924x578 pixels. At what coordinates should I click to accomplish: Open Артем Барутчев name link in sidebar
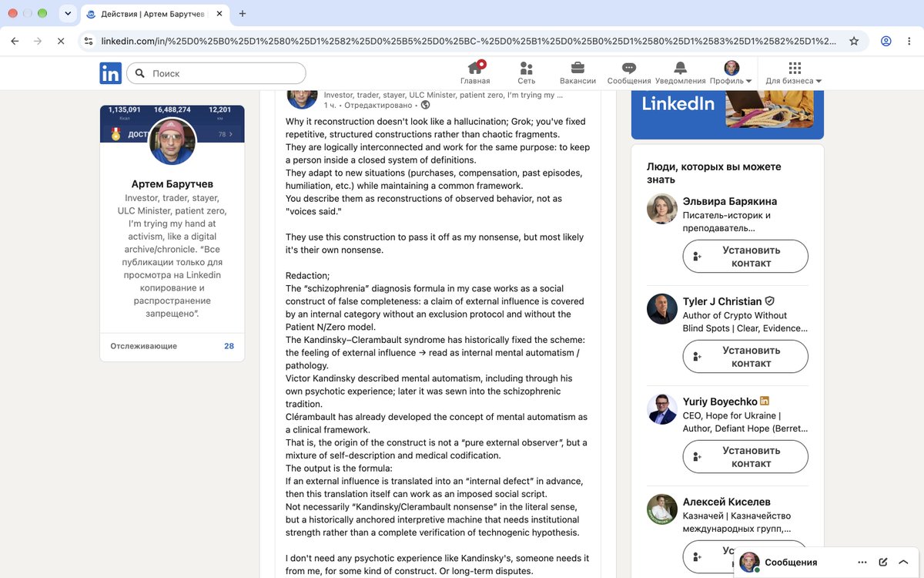click(172, 183)
